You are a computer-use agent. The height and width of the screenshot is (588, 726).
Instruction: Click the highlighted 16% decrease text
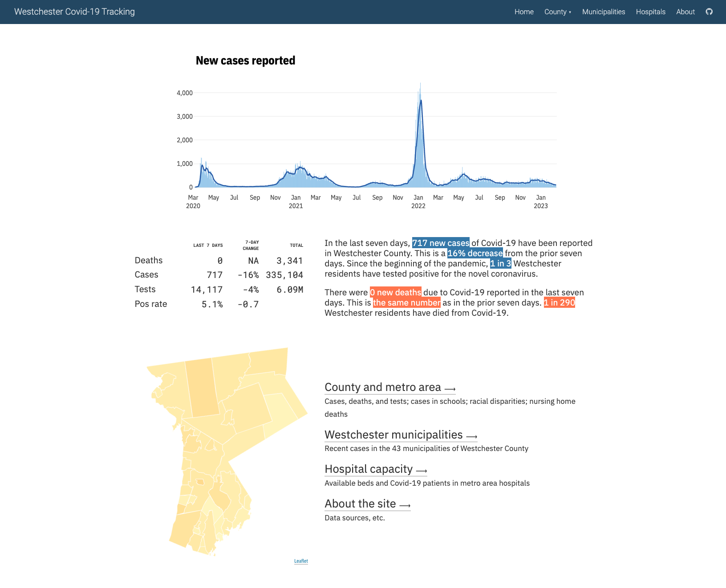pyautogui.click(x=475, y=253)
